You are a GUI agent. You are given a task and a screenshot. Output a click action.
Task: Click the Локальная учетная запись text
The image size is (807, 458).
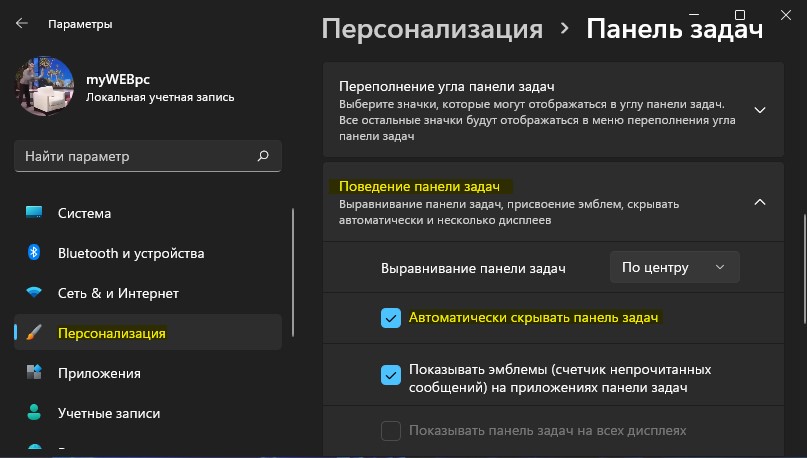(x=160, y=97)
